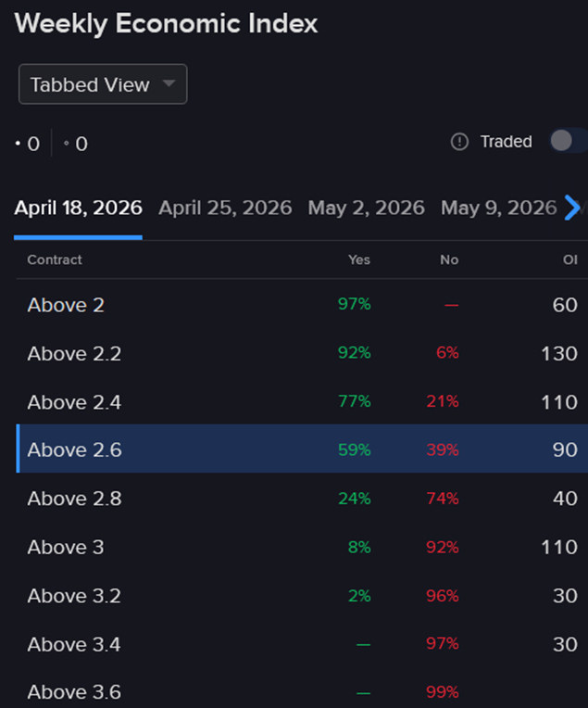
Task: Click the Contract column header
Action: (x=55, y=259)
